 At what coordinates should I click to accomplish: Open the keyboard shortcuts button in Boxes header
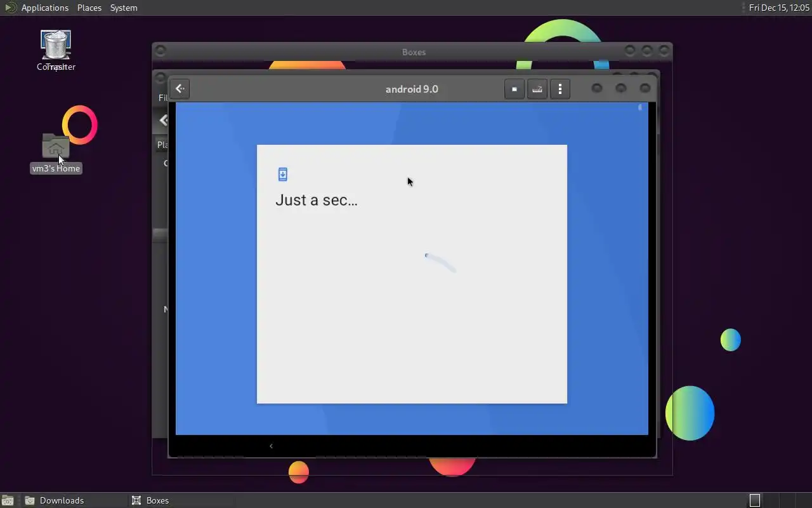(x=537, y=89)
